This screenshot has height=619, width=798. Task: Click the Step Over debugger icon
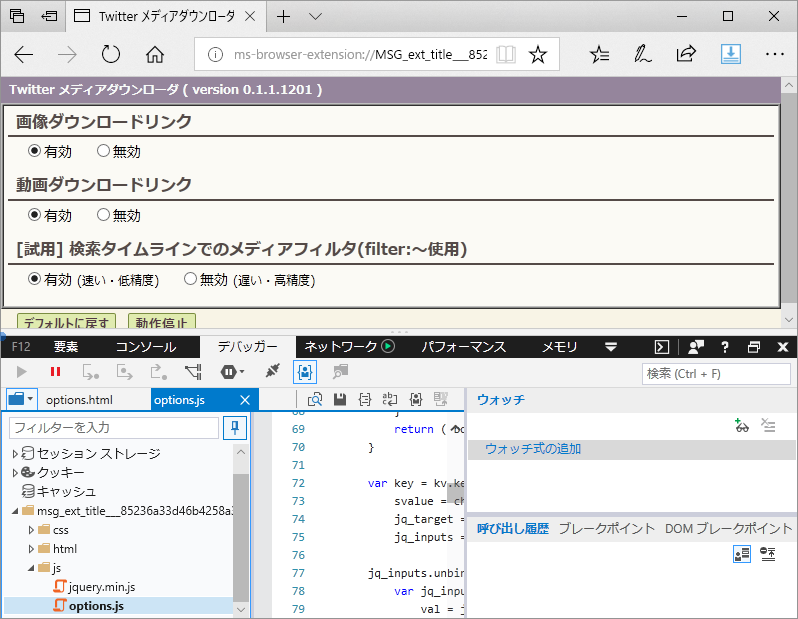[x=124, y=373]
